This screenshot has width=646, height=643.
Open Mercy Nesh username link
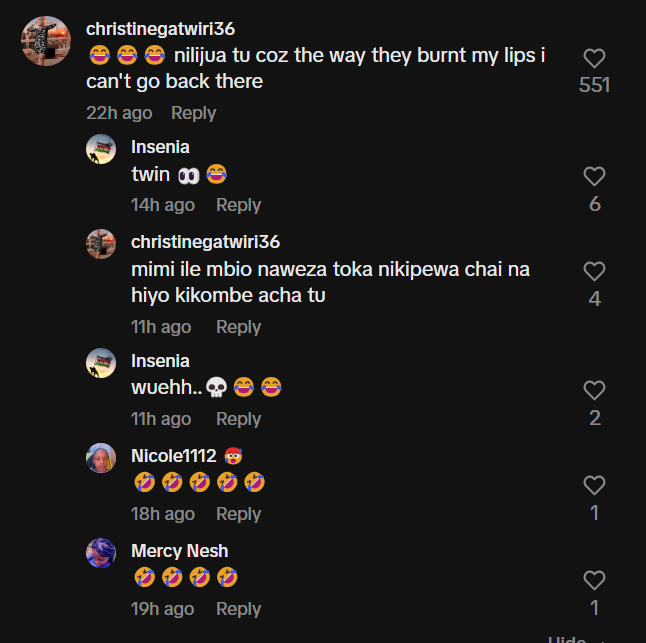coord(179,551)
